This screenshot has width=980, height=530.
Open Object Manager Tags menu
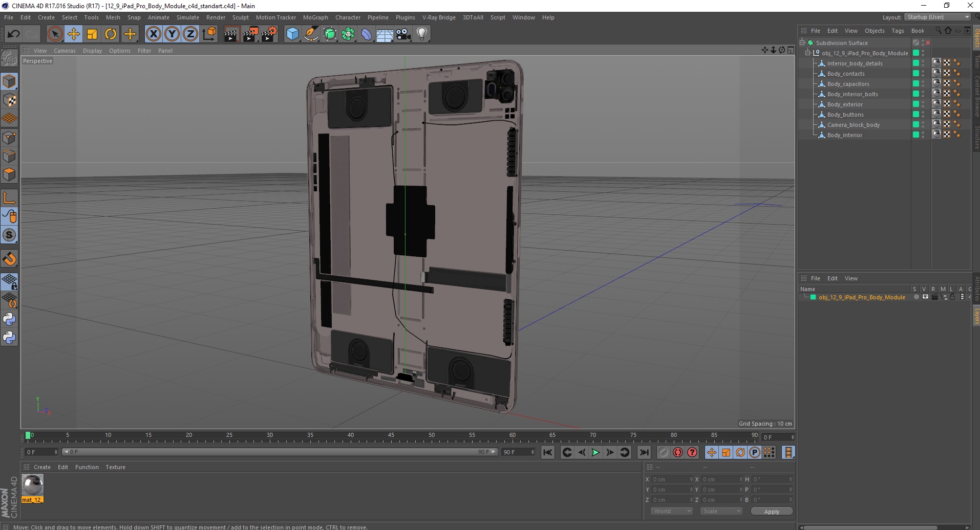pyautogui.click(x=898, y=31)
